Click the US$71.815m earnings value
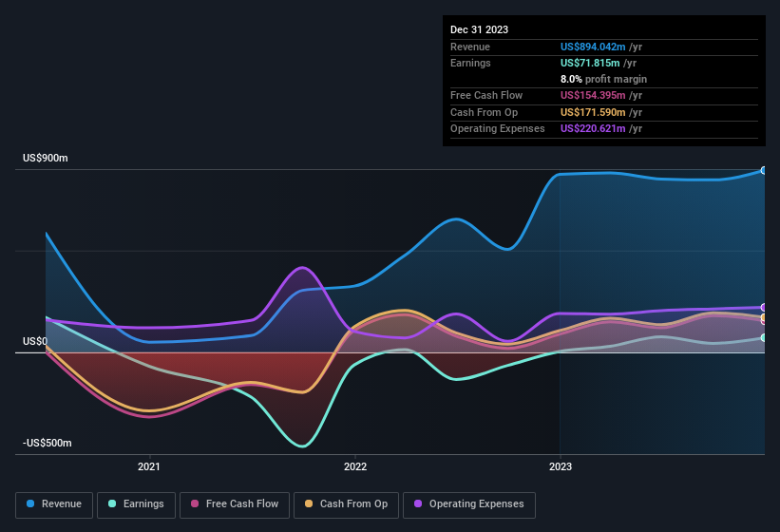This screenshot has width=780, height=532. coord(590,63)
